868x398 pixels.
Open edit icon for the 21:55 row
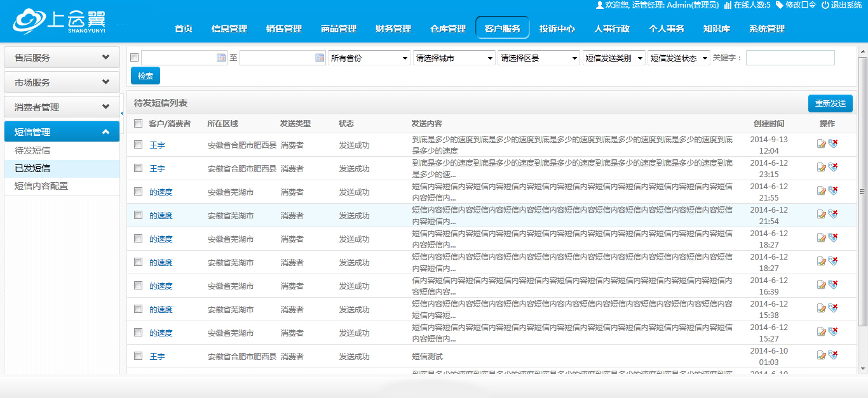point(822,191)
